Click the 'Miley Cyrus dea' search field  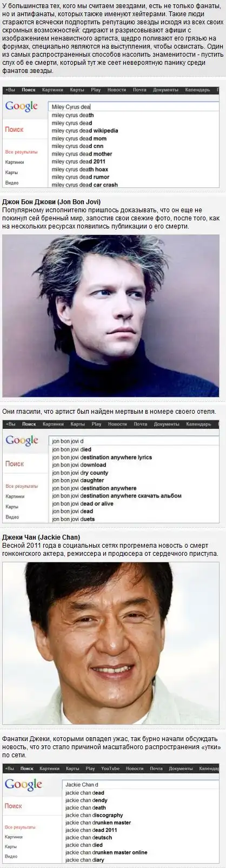133,107
